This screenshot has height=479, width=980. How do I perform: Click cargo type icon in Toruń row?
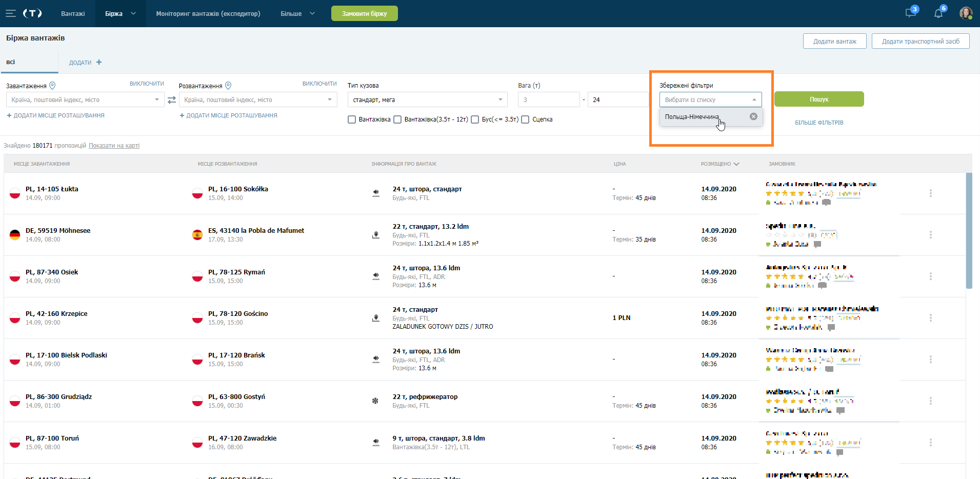376,443
